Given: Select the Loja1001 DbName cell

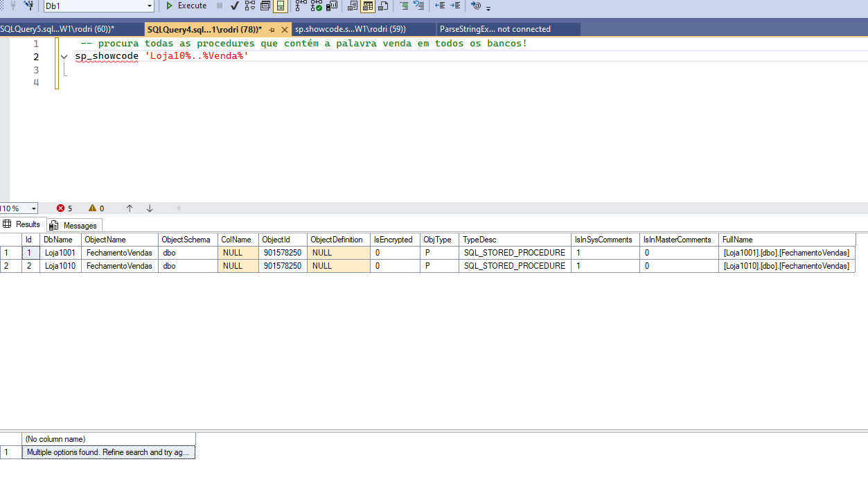Looking at the screenshot, I should click(x=61, y=253).
